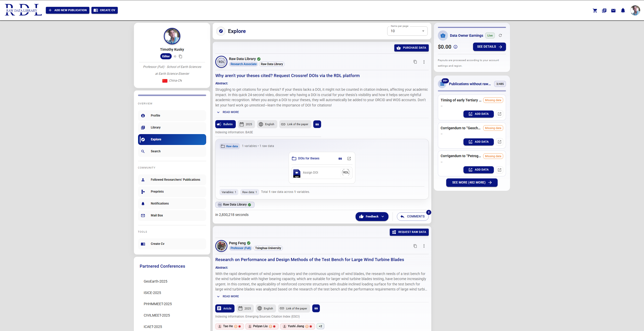The image size is (644, 331).
Task: Open the profile avatar in the top right
Action: (635, 10)
